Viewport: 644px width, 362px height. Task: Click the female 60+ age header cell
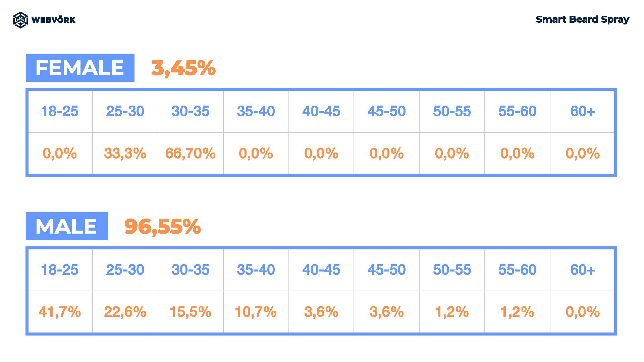point(583,111)
